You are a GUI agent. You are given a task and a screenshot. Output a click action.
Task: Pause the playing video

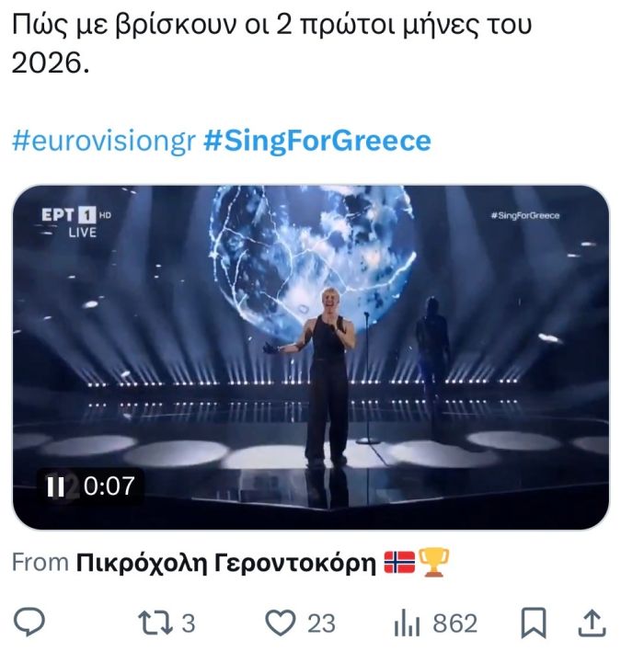click(x=55, y=486)
